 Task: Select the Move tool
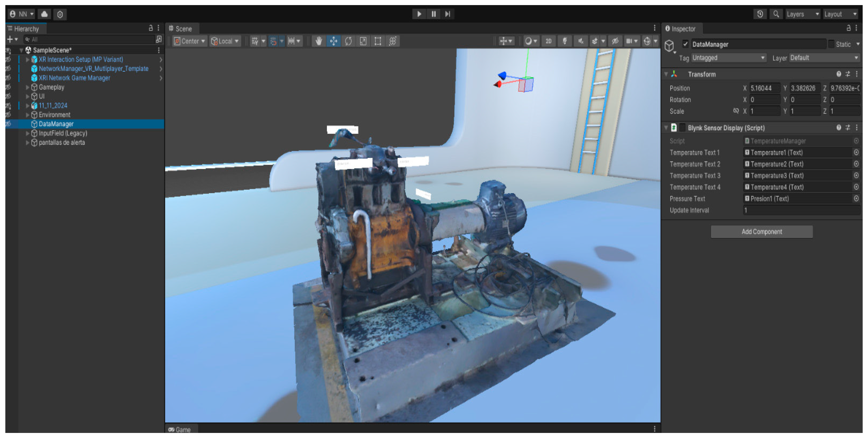pos(333,41)
